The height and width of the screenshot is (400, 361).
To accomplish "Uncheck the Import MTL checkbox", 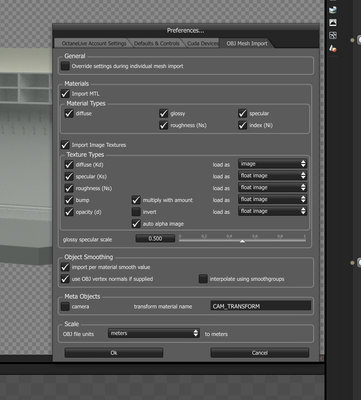I will pos(65,94).
